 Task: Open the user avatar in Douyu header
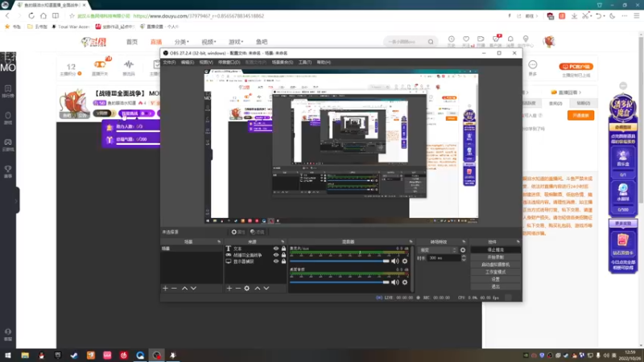click(549, 42)
